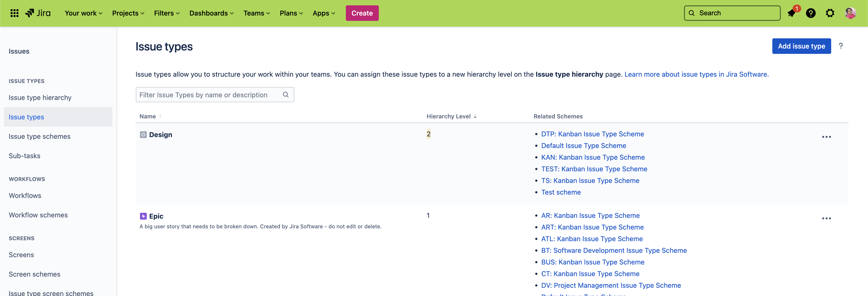Click the Design issue type icon
The image size is (868, 296).
pos(143,134)
